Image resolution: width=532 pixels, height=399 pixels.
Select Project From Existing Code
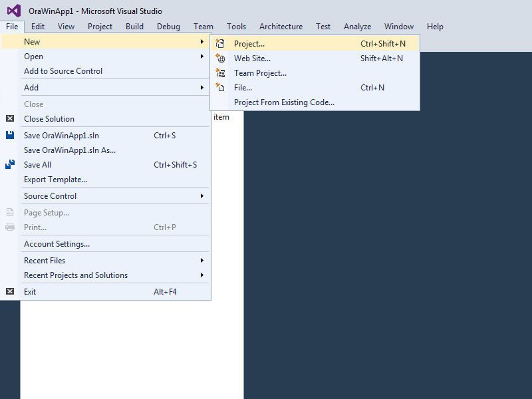pyautogui.click(x=284, y=102)
